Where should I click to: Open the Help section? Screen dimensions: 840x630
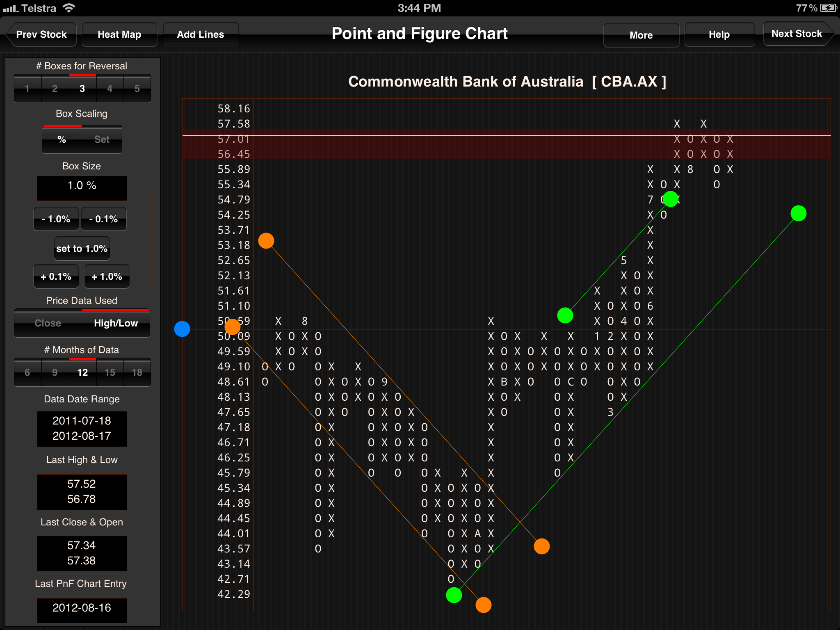pos(718,34)
